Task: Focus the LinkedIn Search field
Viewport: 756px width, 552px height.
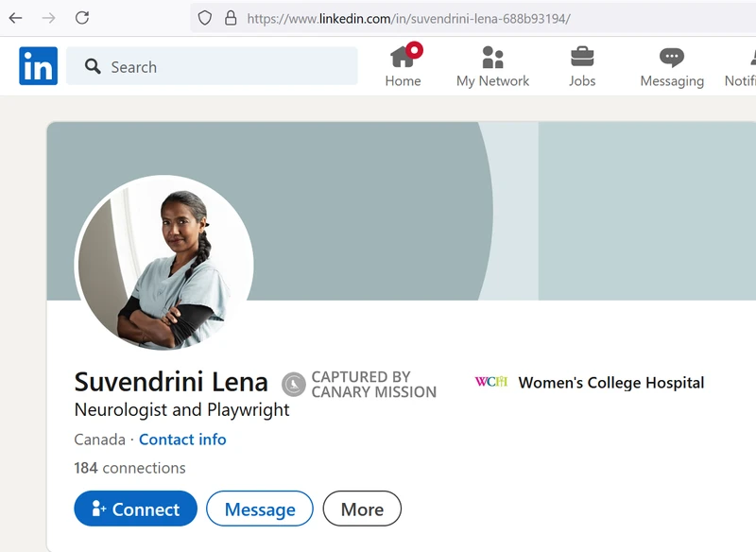Action: click(212, 66)
